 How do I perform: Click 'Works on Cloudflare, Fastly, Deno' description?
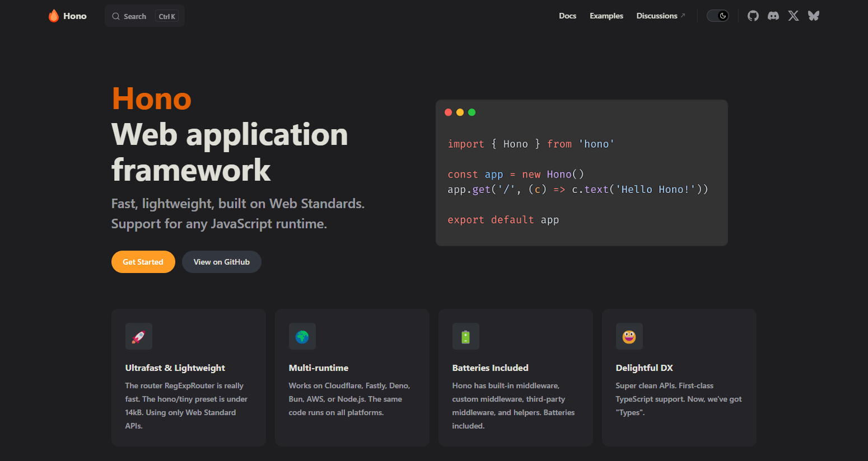click(x=349, y=399)
